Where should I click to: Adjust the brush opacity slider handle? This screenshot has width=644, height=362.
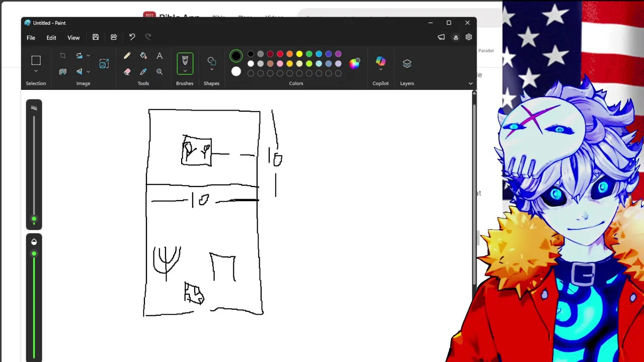(34, 253)
